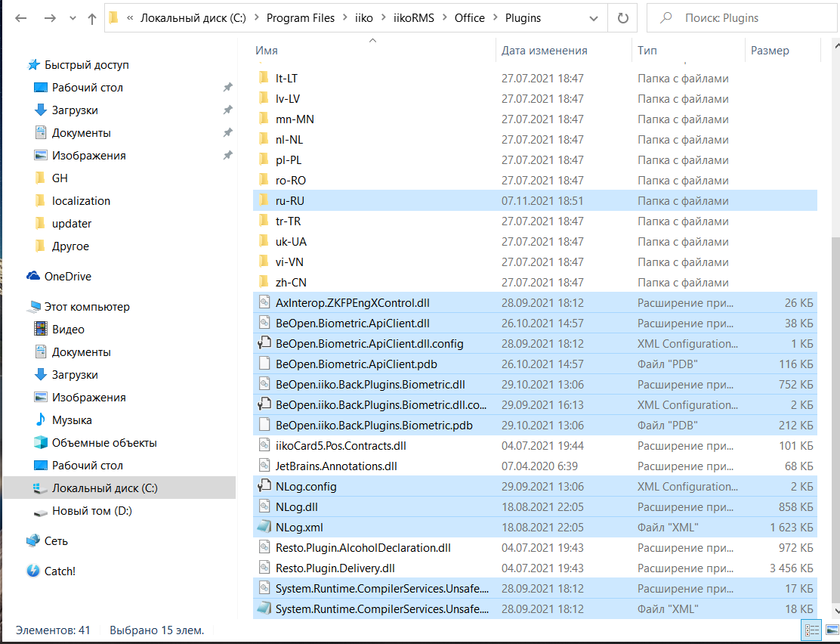Switch to large thumbnails view button
This screenshot has width=840, height=644.
coord(832,630)
